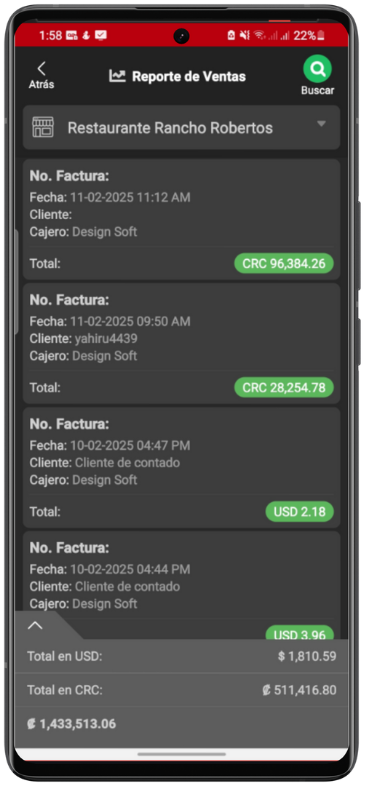Screen dimensions: 365x786
Task: Go back with the Atrás arrow
Action: [x=41, y=70]
